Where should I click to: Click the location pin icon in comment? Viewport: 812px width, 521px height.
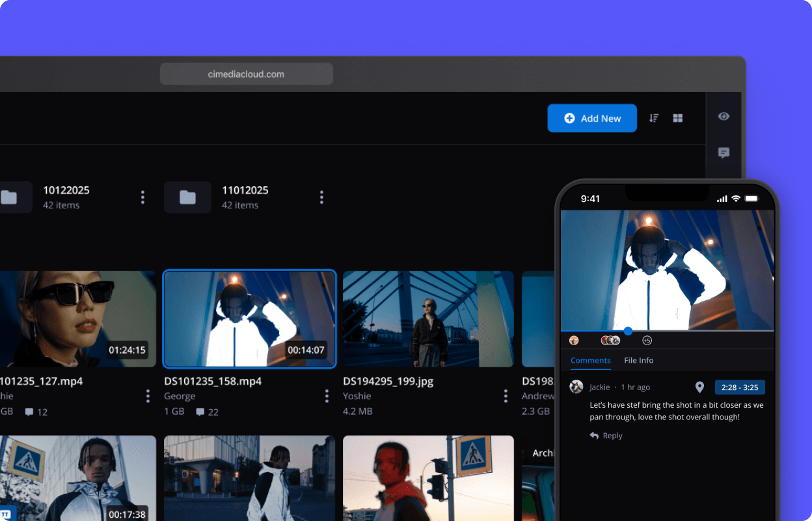[699, 387]
